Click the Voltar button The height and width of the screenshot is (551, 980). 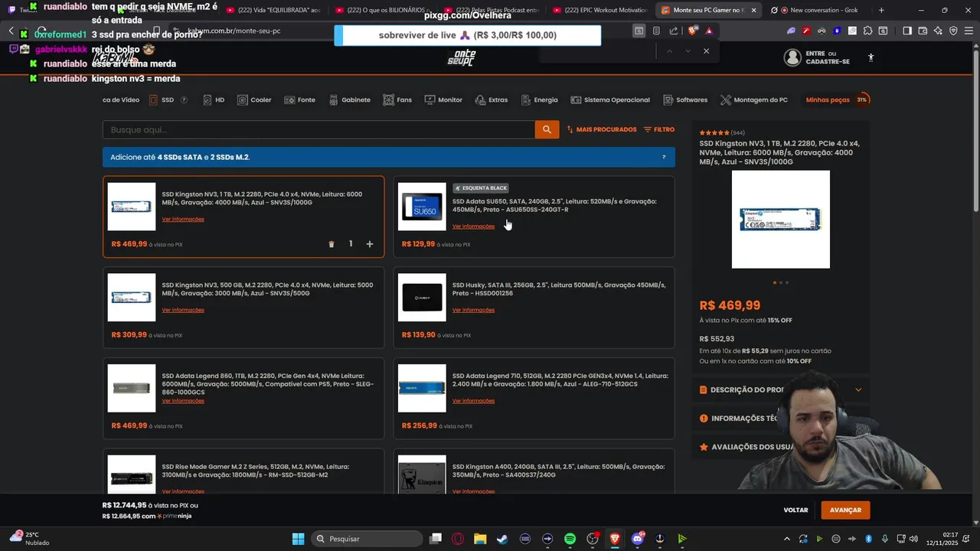click(795, 510)
